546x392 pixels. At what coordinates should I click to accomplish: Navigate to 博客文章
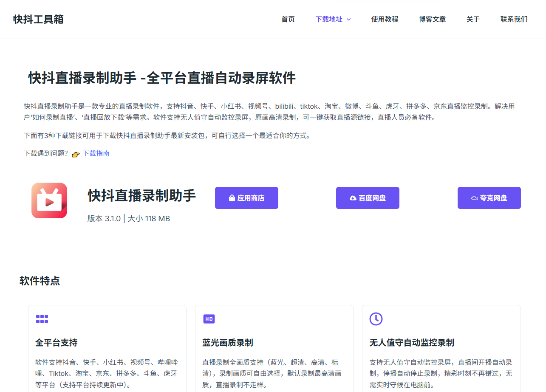(432, 19)
